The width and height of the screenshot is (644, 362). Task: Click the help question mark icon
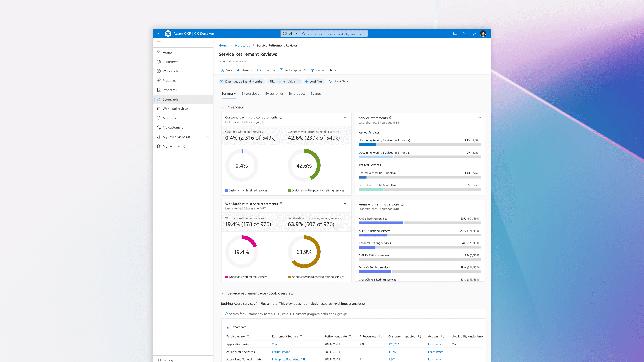click(464, 34)
